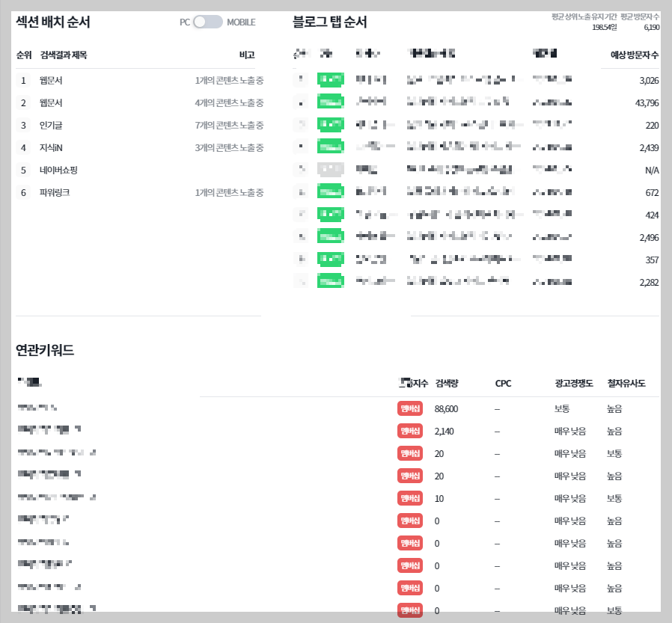Open the 웹문서 entry in 섹션 배치 순서
This screenshot has height=623, width=672.
[x=52, y=80]
